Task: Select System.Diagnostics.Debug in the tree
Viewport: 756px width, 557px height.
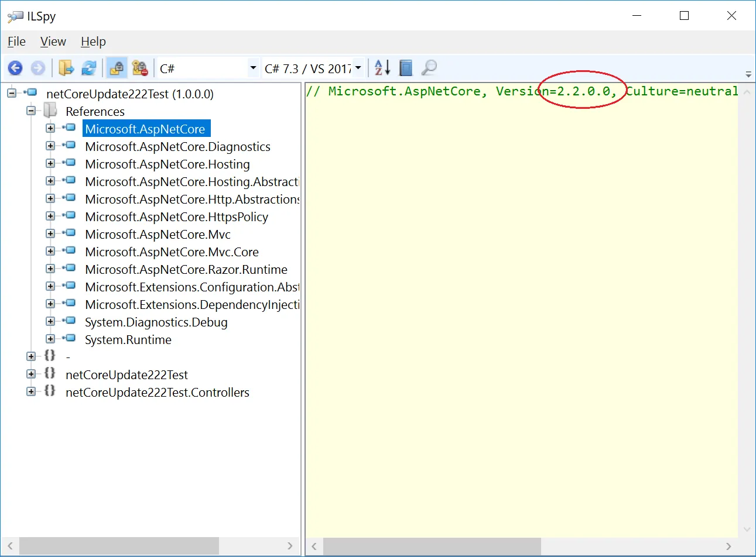Action: coord(156,322)
